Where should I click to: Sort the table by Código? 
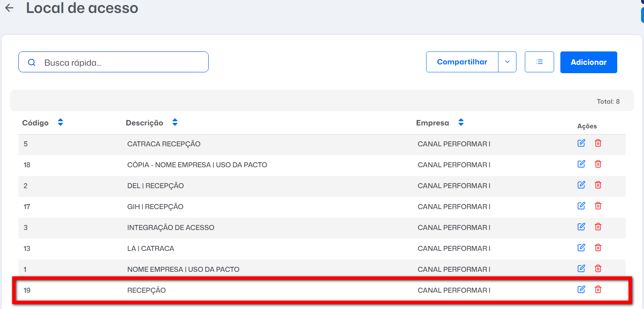coord(60,123)
